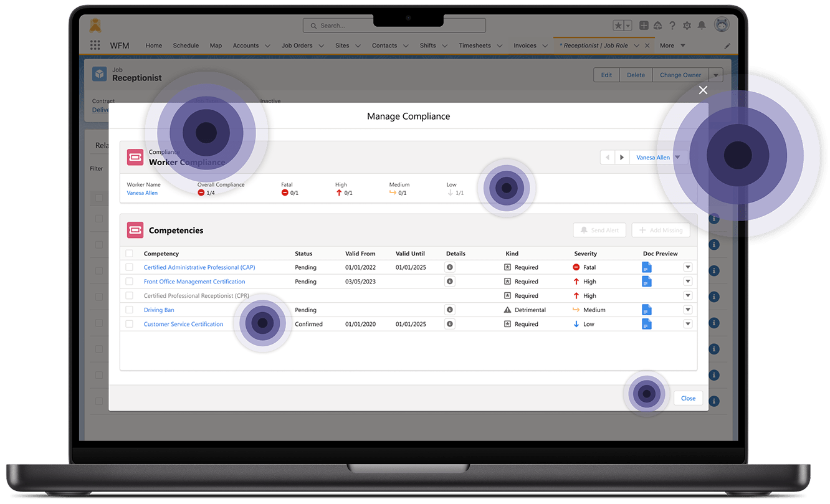Click the global actions plus icon
The height and width of the screenshot is (504, 830).
coord(644,26)
